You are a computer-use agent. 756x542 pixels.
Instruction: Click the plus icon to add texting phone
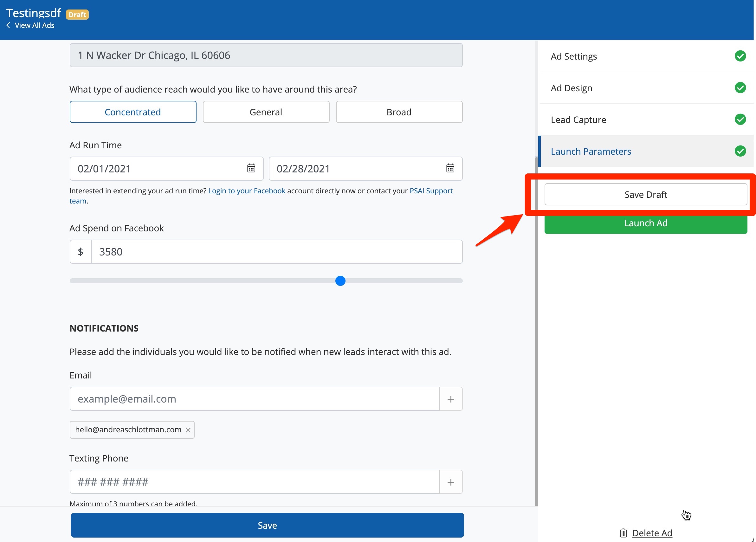click(451, 482)
